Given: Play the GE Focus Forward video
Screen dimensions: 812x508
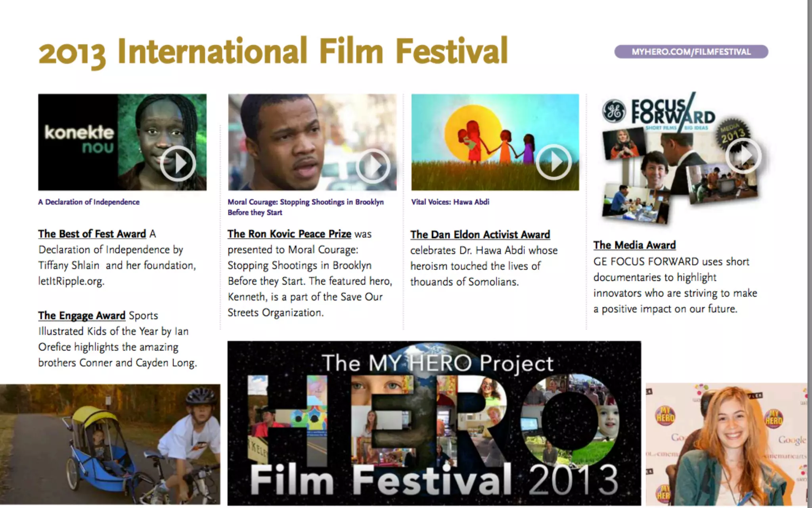Looking at the screenshot, I should click(743, 156).
